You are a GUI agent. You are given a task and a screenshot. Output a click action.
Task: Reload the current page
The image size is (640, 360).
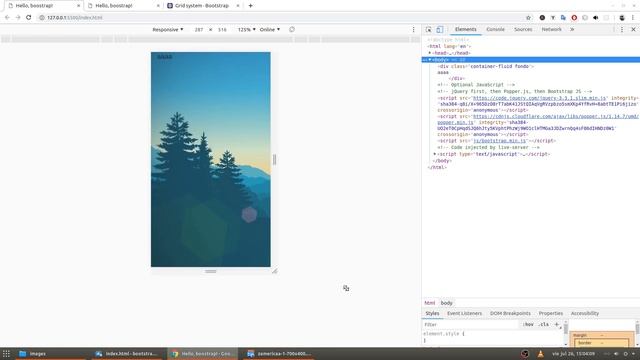point(29,18)
